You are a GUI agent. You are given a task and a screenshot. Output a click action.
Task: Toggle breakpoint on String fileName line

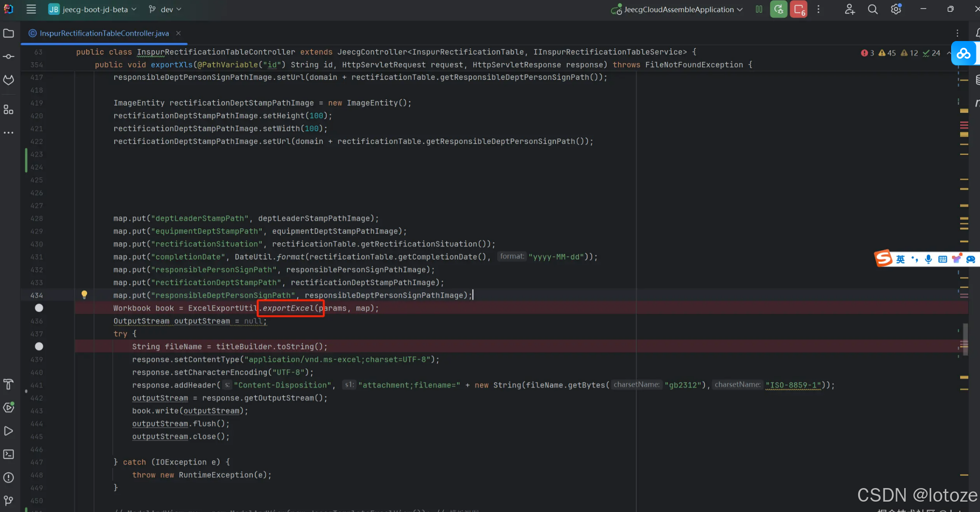[x=39, y=346]
